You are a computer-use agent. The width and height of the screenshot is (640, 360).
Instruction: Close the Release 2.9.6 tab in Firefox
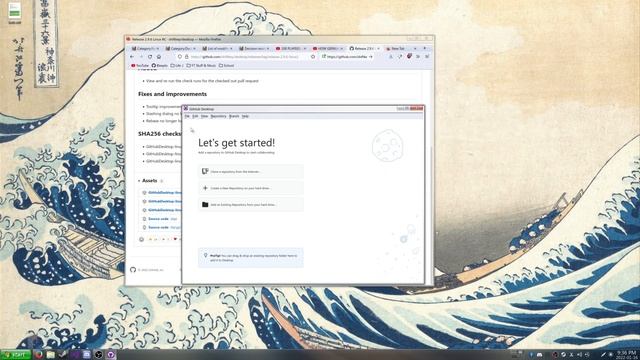coord(378,49)
